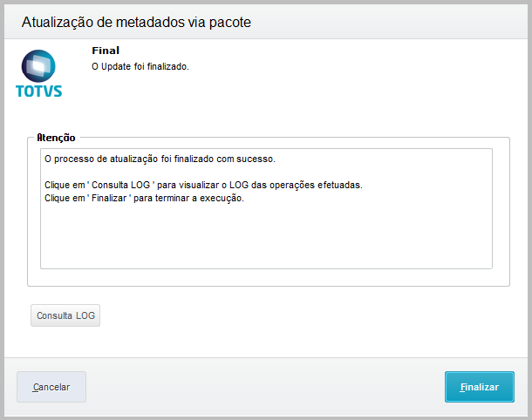
Task: Click the TOTVS circular logo emblem
Action: tap(38, 65)
